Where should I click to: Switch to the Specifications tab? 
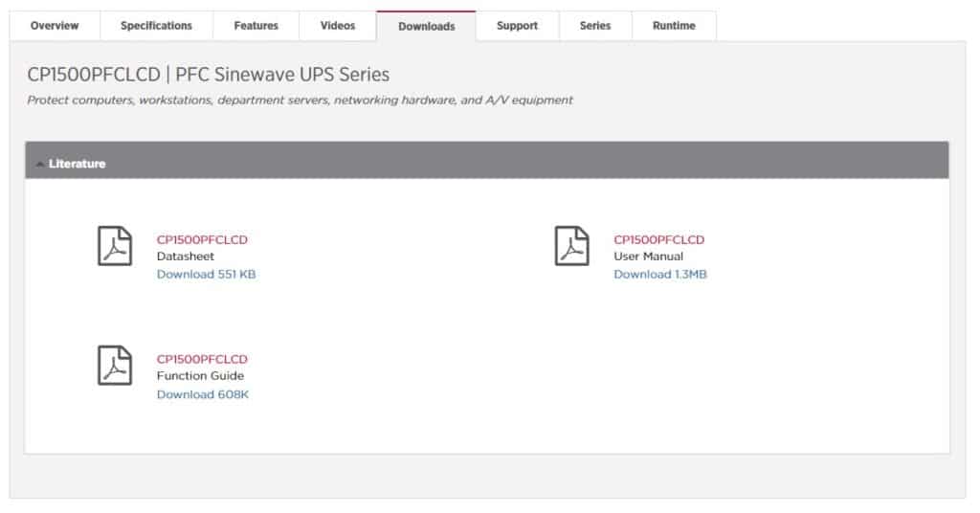click(156, 26)
